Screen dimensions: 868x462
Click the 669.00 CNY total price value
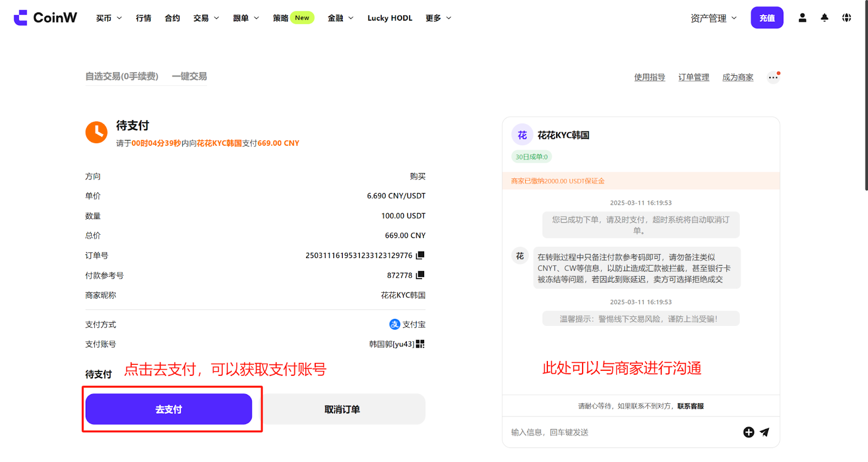click(405, 235)
